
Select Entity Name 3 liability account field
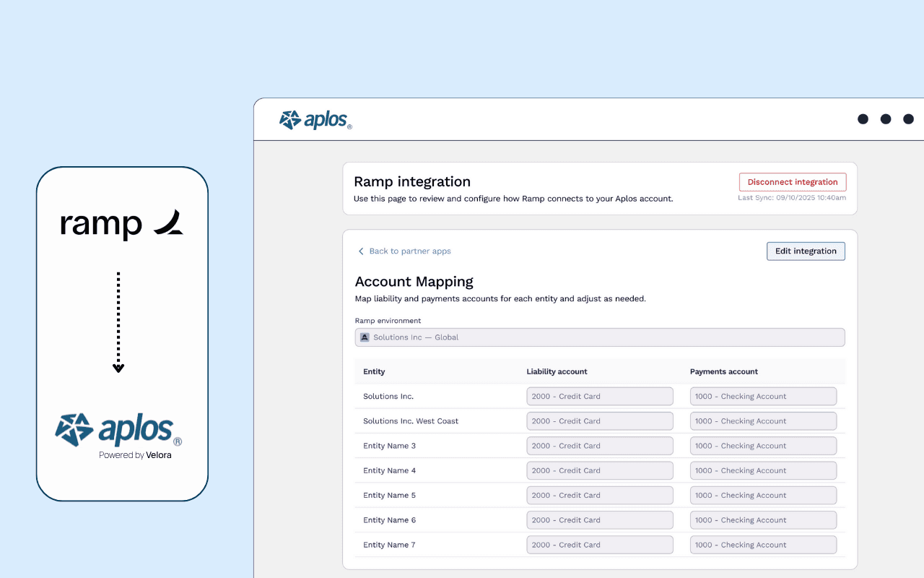[x=599, y=446]
